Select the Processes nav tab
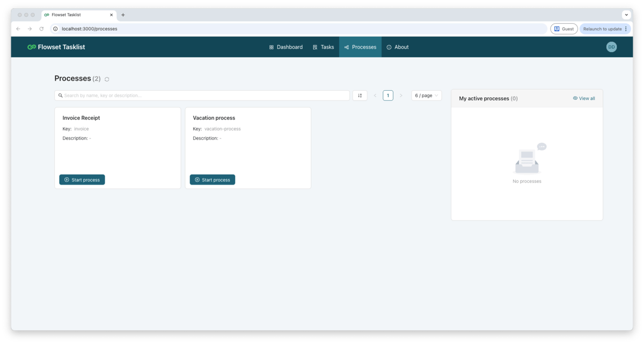 [x=360, y=47]
